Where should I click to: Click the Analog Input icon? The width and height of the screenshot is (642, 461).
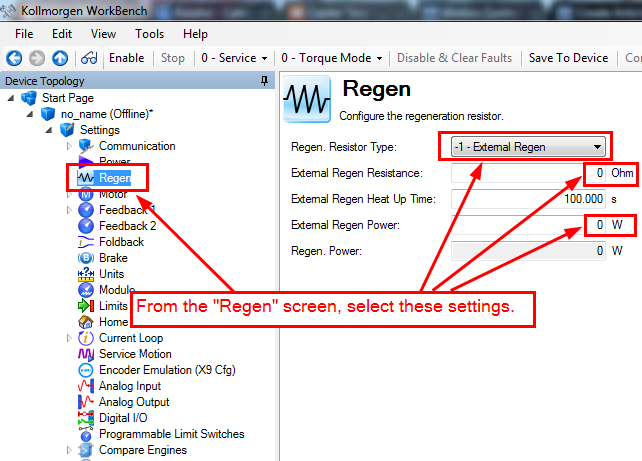point(86,386)
